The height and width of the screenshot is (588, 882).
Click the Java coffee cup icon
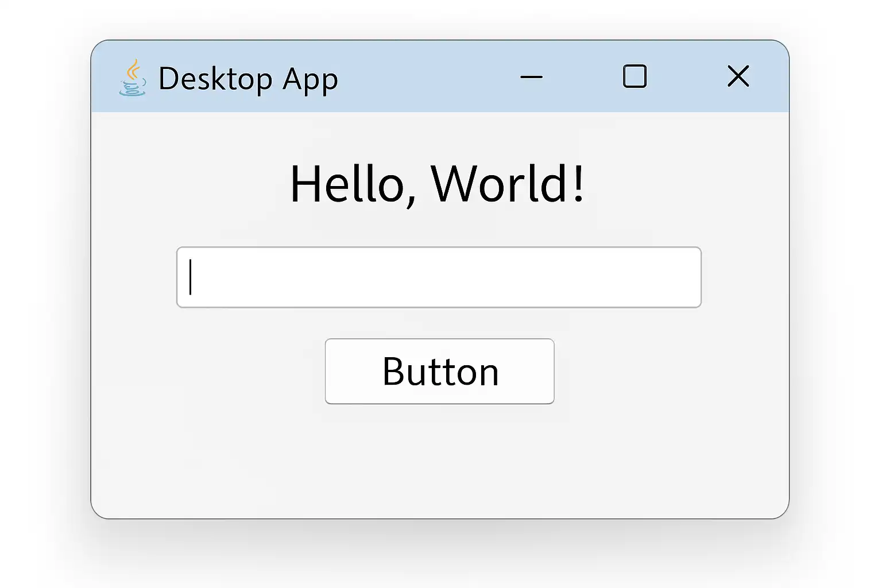[x=133, y=78]
